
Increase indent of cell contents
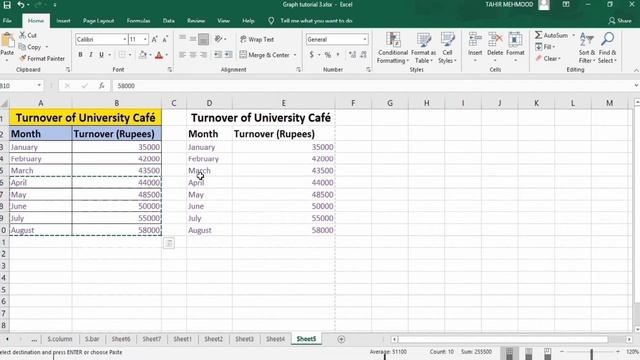(x=229, y=55)
